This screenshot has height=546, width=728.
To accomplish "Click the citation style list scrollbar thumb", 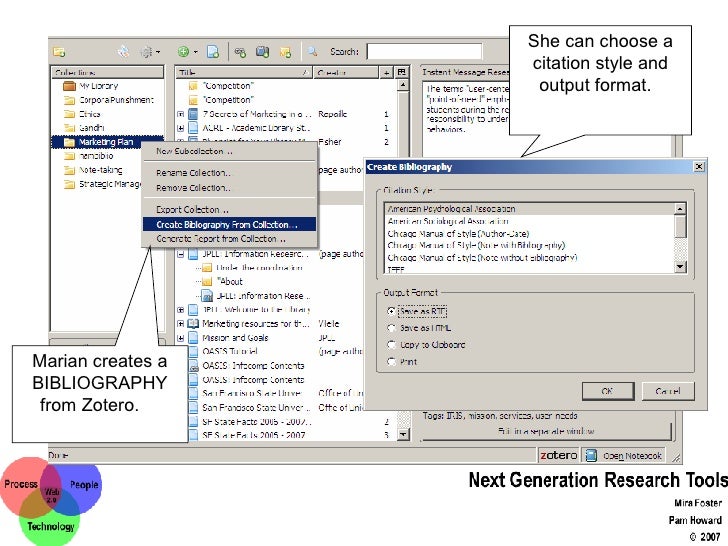I will tap(680, 227).
